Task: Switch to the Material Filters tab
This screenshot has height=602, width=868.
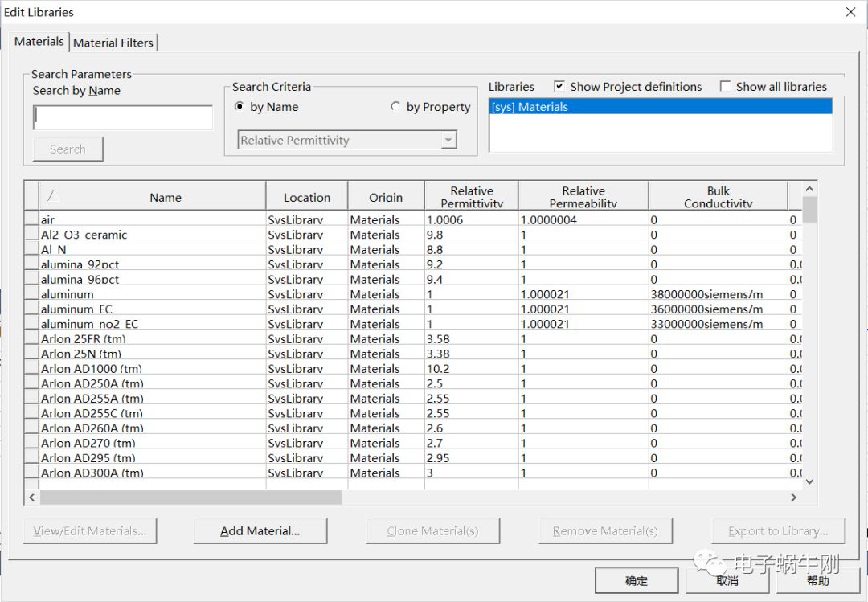Action: (x=113, y=43)
